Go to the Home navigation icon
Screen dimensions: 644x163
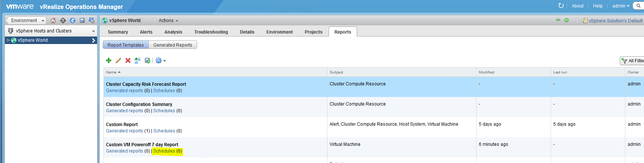pos(53,21)
